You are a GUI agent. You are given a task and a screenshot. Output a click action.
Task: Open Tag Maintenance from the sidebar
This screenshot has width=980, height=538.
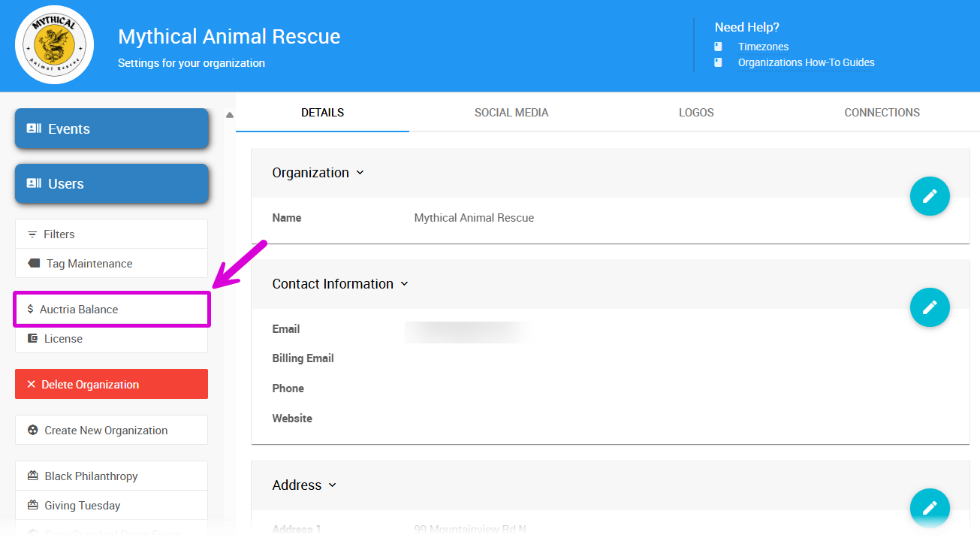tap(111, 264)
